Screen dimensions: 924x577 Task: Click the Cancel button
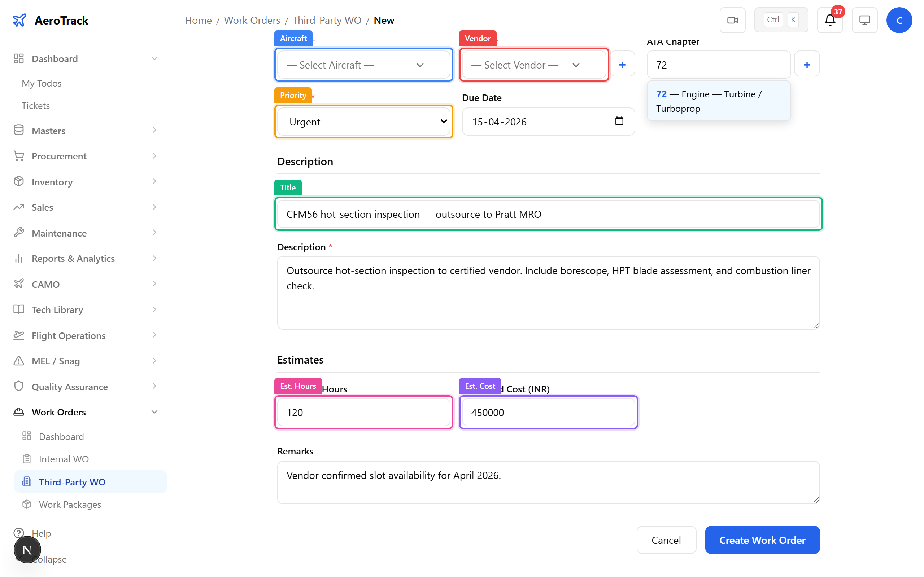pos(666,540)
